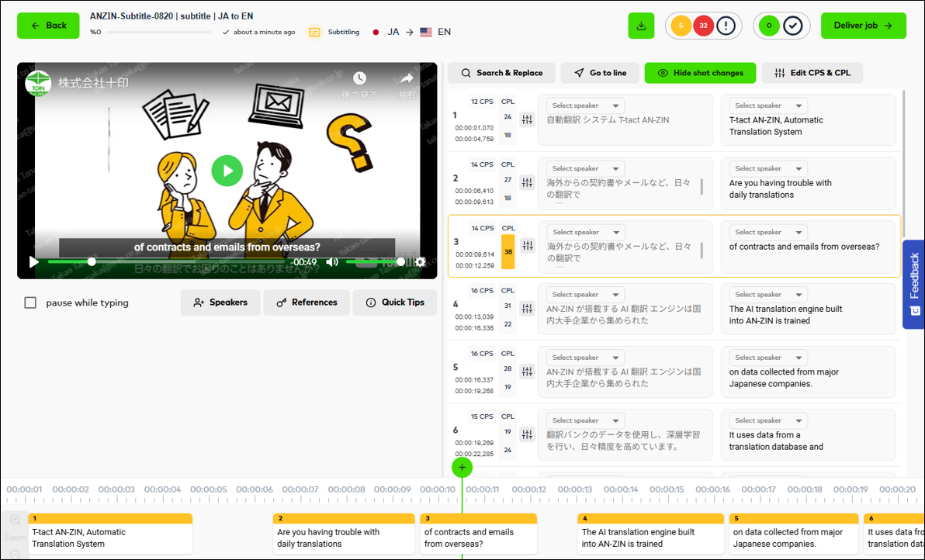Click the Deliver job button

(863, 26)
